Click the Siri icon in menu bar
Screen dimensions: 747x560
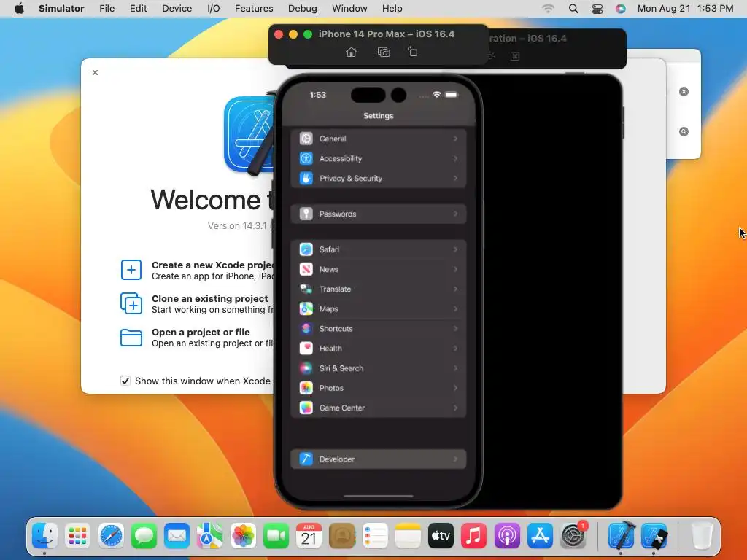pos(620,9)
